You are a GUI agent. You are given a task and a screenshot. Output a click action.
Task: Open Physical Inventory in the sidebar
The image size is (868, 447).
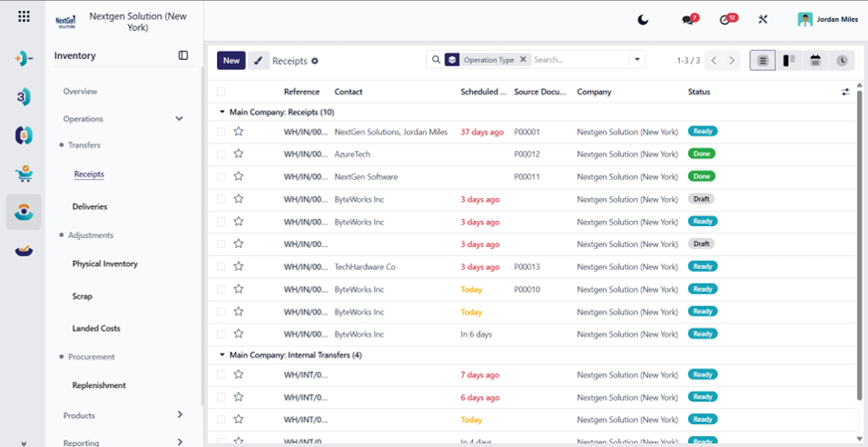pyautogui.click(x=105, y=264)
